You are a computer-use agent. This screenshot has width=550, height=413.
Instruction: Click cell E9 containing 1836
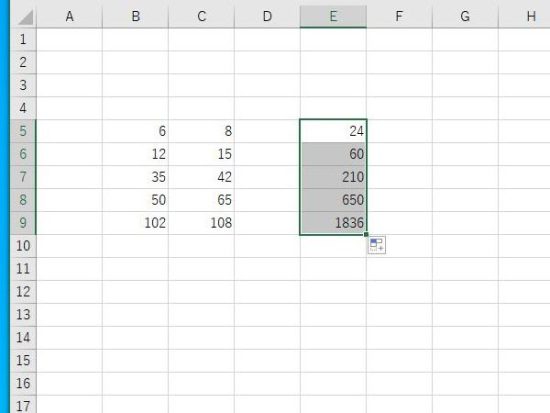(x=333, y=223)
